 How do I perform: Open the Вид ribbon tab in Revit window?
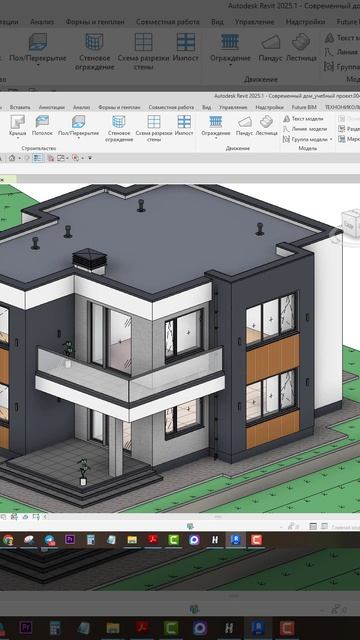[x=207, y=107]
